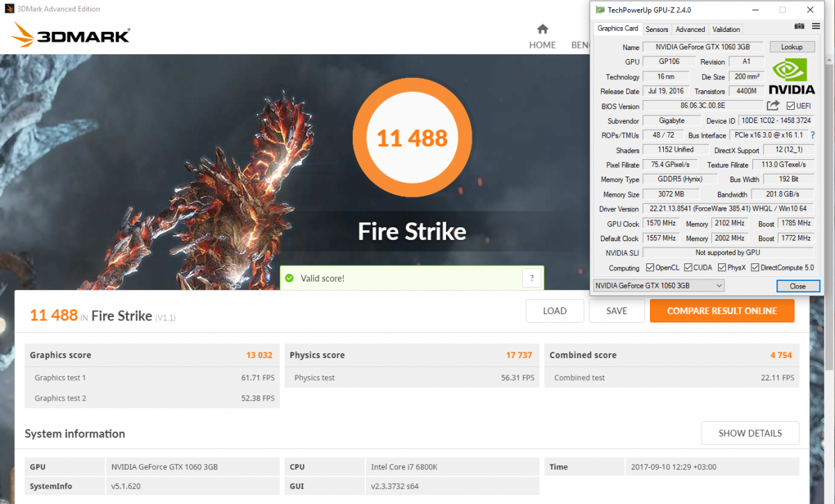Click the Physics test 56.31 FPS row
835x504 pixels.
(x=412, y=377)
